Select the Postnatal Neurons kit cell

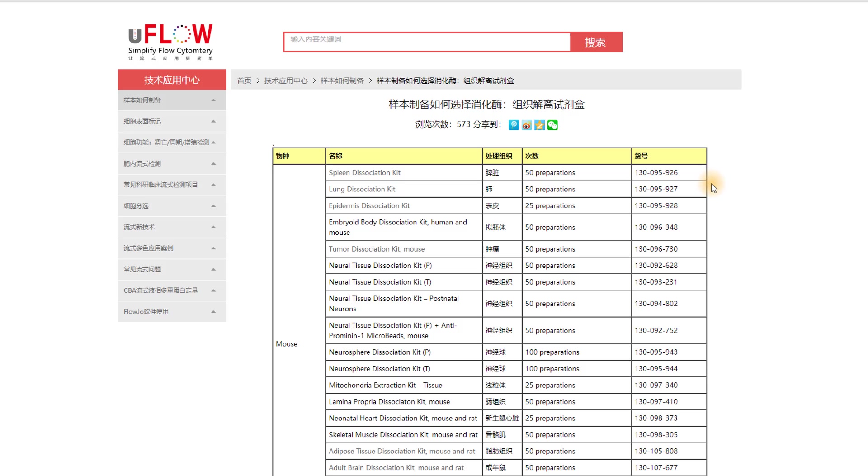[x=404, y=304]
